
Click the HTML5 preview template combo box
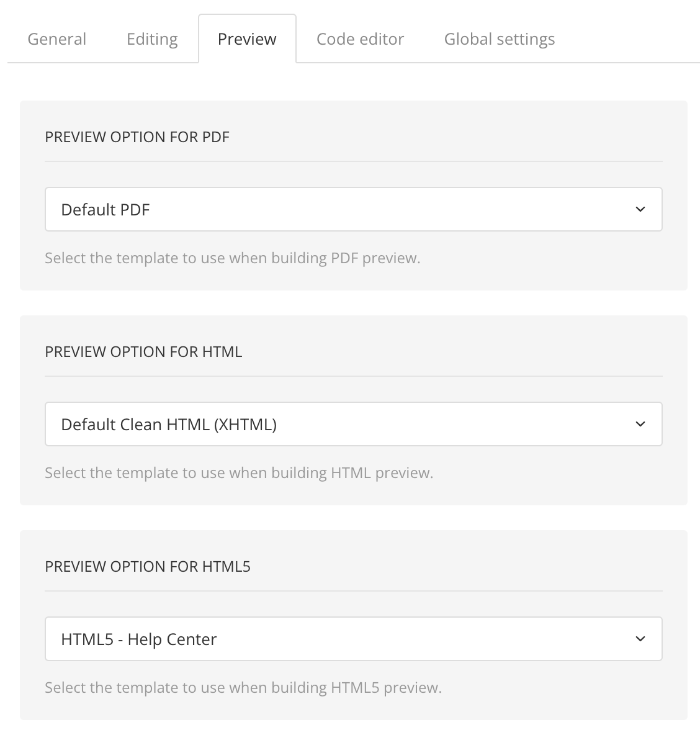[354, 639]
